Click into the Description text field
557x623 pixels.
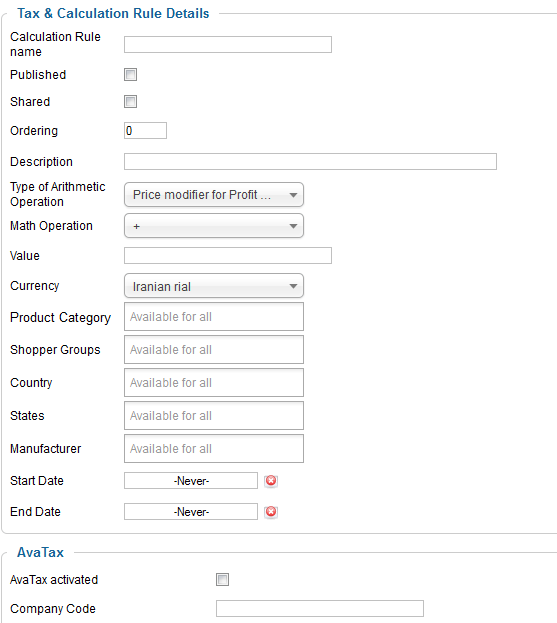pyautogui.click(x=310, y=161)
